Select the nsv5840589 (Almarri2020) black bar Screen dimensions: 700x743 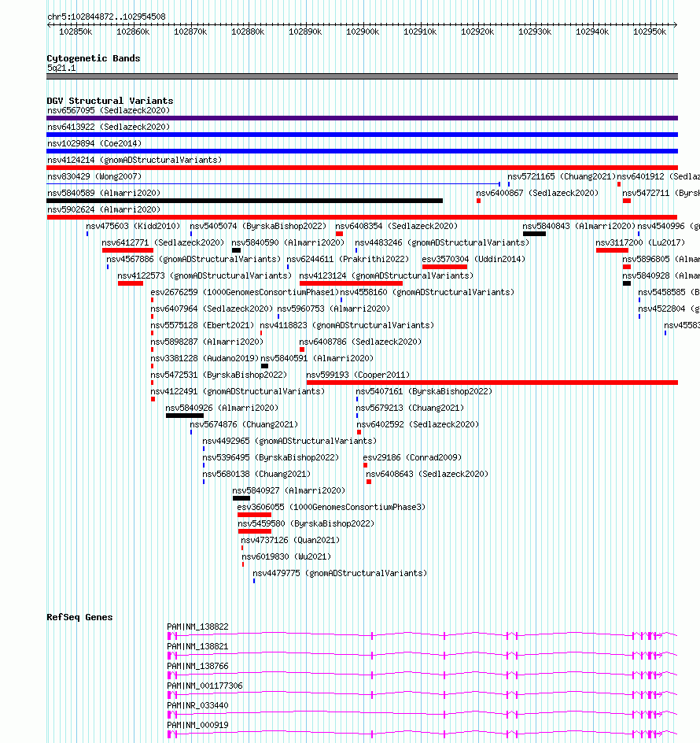click(245, 201)
